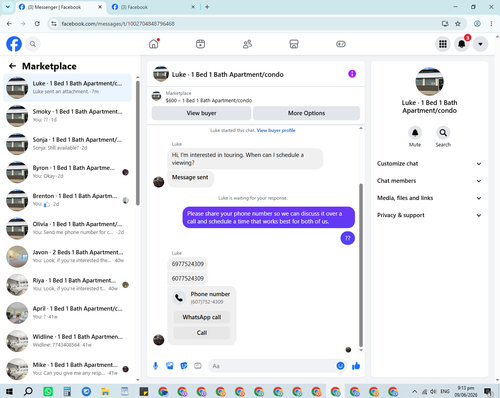The image size is (500, 398).
Task: Click the address bar URL
Action: tap(118, 24)
